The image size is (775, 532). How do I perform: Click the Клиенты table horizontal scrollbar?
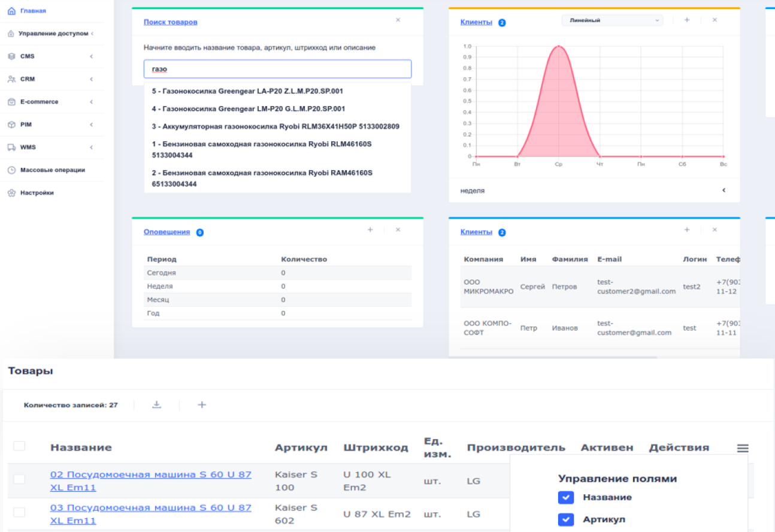coord(553,357)
